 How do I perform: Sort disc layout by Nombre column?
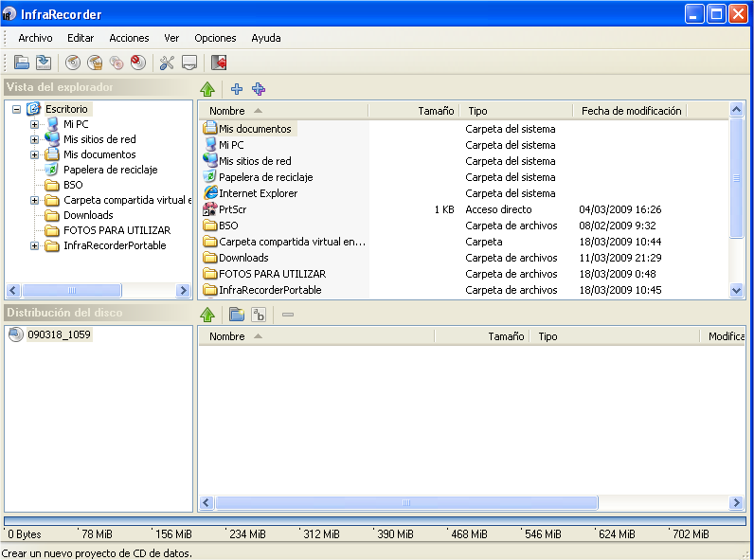(316, 336)
